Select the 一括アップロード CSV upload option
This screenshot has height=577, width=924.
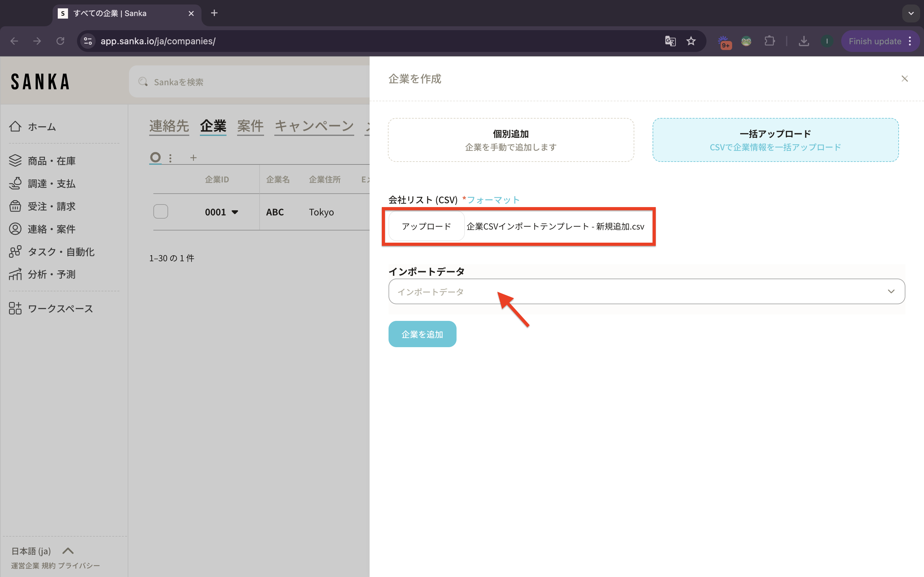[775, 140]
